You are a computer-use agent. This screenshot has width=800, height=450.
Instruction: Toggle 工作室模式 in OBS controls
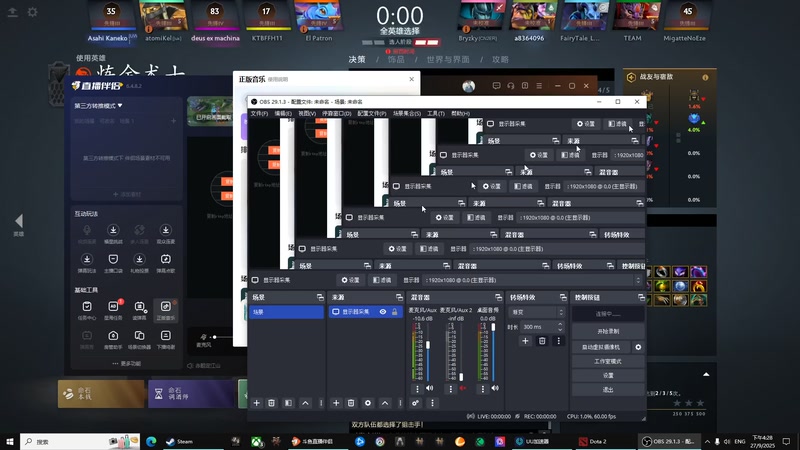pos(608,361)
